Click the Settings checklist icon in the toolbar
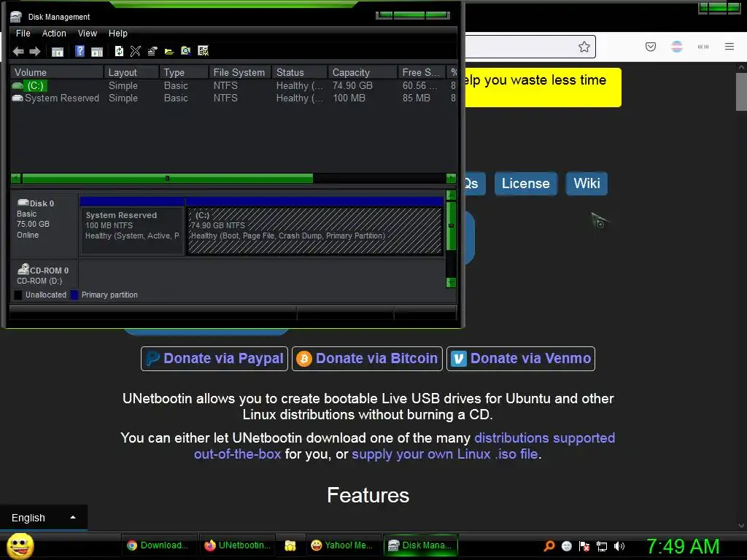This screenshot has height=560, width=747. [x=203, y=51]
